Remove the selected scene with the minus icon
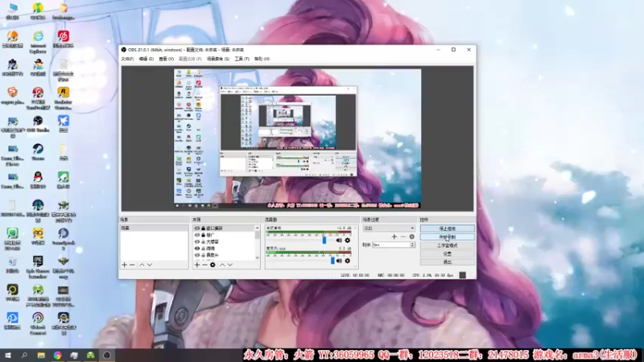Image resolution: width=644 pixels, height=362 pixels. (x=132, y=265)
